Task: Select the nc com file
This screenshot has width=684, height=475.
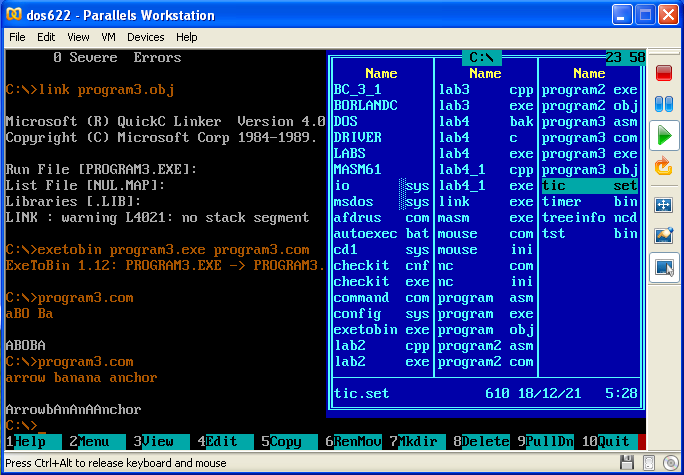Action: (486, 266)
